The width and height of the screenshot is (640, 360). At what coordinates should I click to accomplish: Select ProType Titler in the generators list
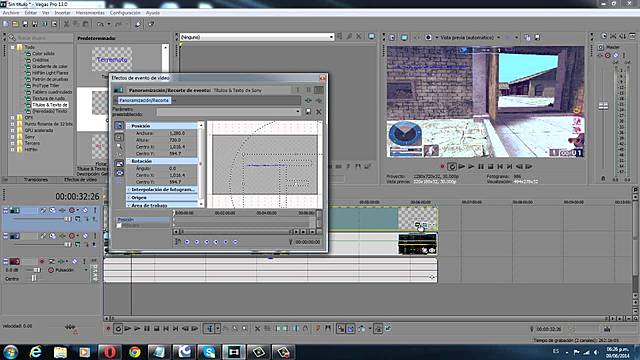tap(46, 86)
